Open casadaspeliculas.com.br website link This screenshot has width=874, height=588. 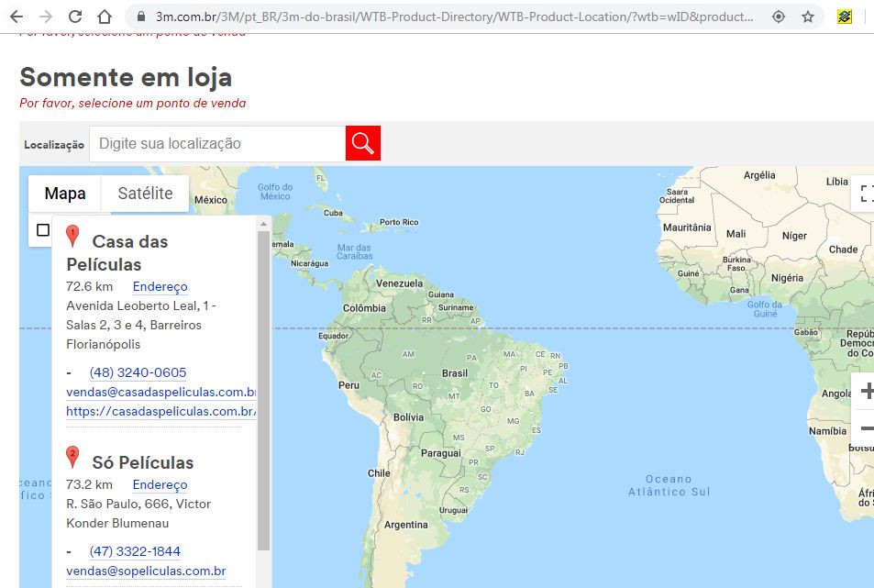160,412
